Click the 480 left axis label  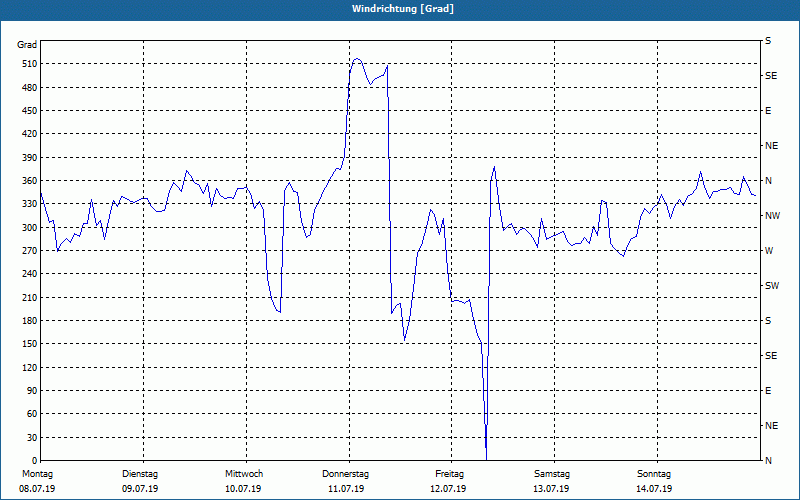tap(29, 88)
